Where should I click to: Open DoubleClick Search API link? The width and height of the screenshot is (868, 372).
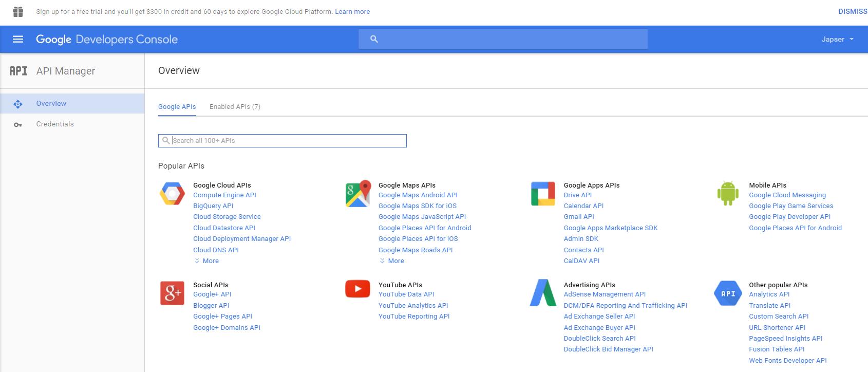599,339
